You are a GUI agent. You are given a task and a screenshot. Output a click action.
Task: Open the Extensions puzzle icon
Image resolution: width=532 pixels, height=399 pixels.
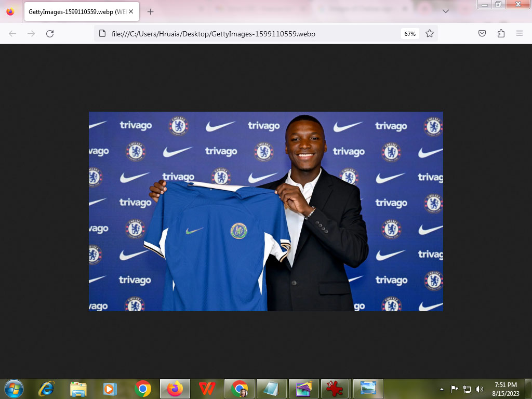pyautogui.click(x=501, y=34)
